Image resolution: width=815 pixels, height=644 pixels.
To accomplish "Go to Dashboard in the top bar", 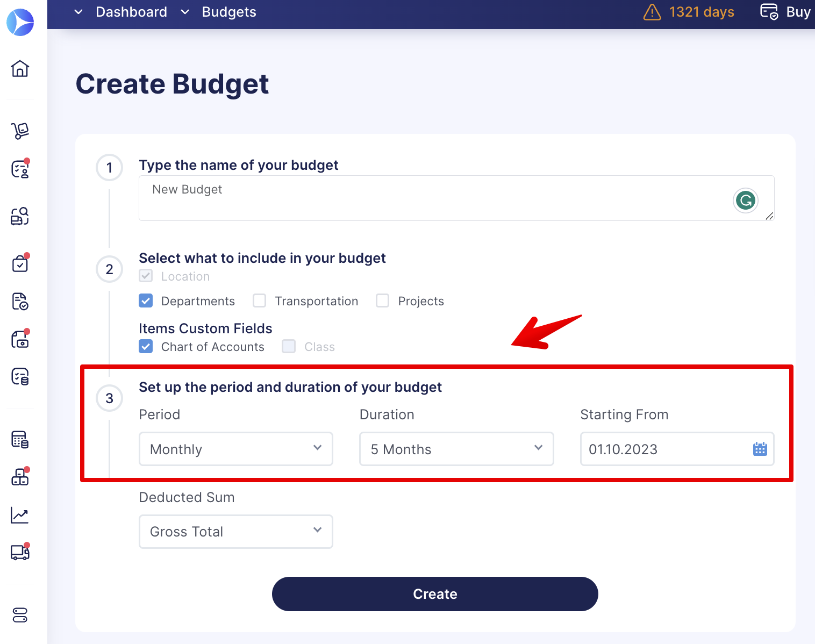I will tap(131, 12).
